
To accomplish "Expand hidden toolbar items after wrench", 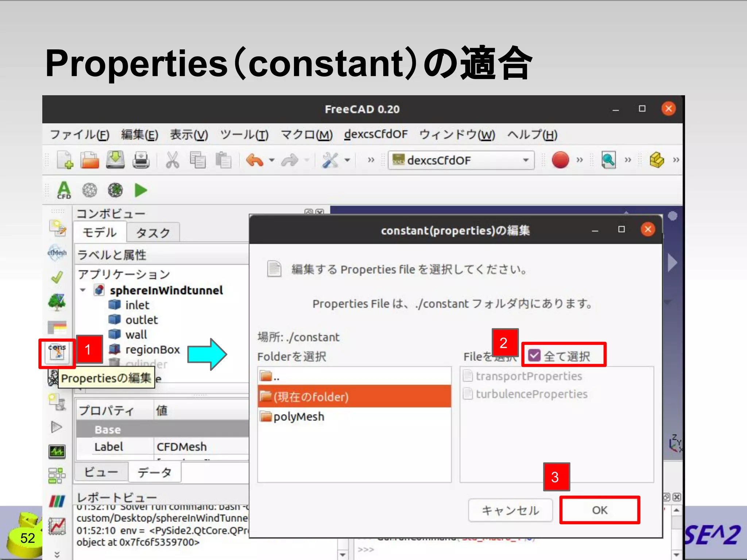I will (x=371, y=160).
